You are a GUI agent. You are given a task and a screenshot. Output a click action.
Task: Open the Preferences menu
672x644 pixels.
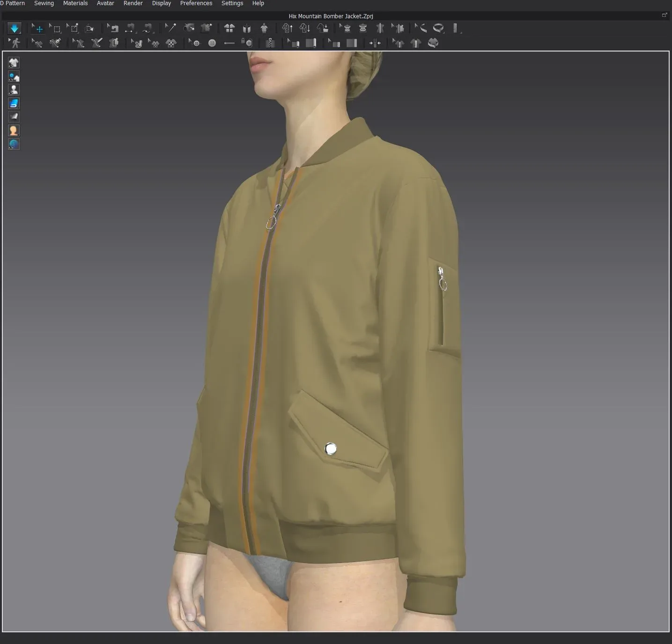196,3
